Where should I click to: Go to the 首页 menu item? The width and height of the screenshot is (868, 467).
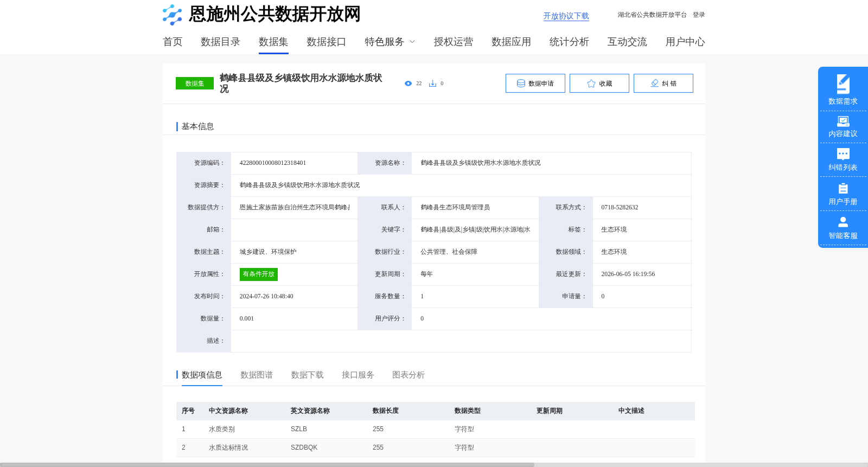pos(173,42)
